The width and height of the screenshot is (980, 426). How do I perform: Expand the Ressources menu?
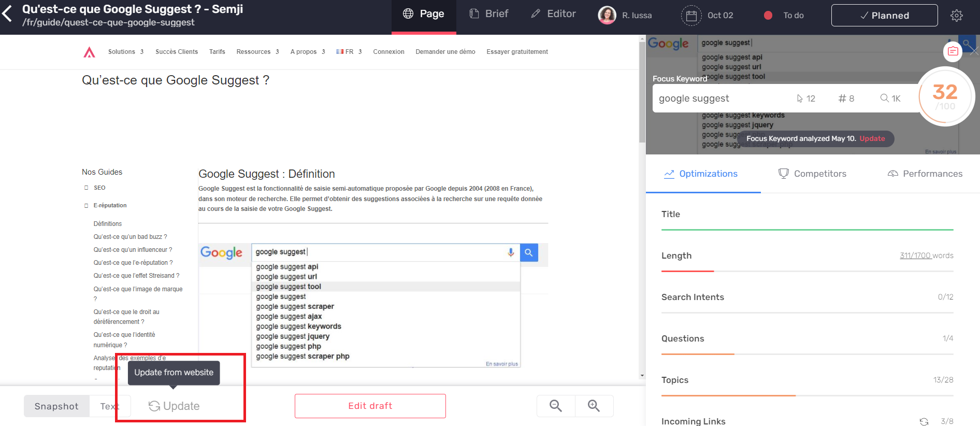258,52
